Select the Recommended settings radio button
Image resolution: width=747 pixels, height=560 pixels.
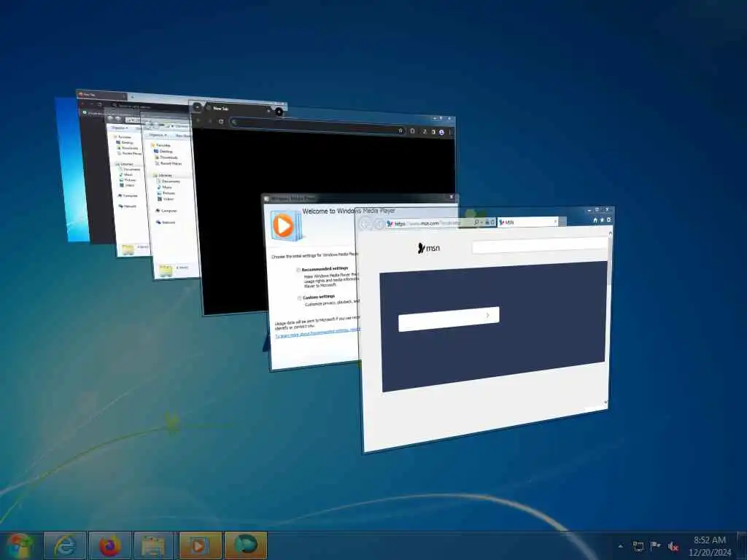pos(298,270)
